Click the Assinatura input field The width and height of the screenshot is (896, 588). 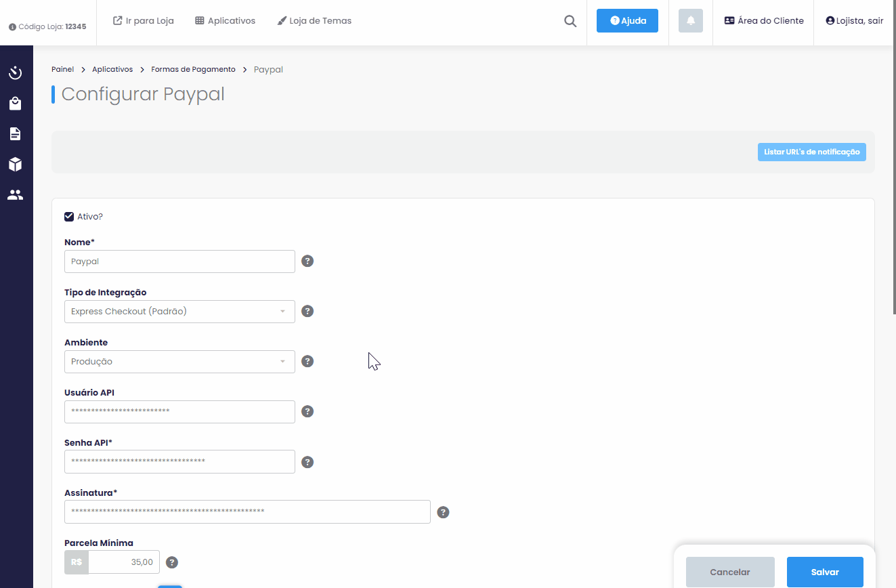point(247,512)
